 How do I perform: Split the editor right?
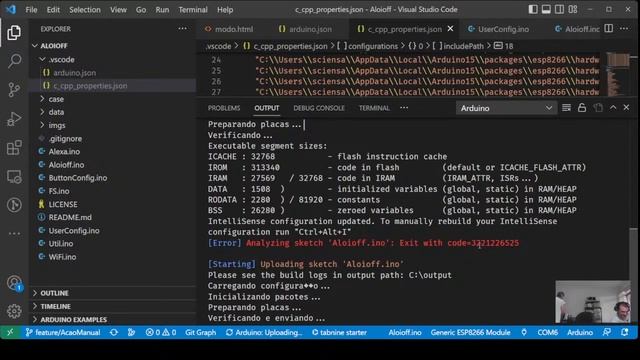coord(608,29)
